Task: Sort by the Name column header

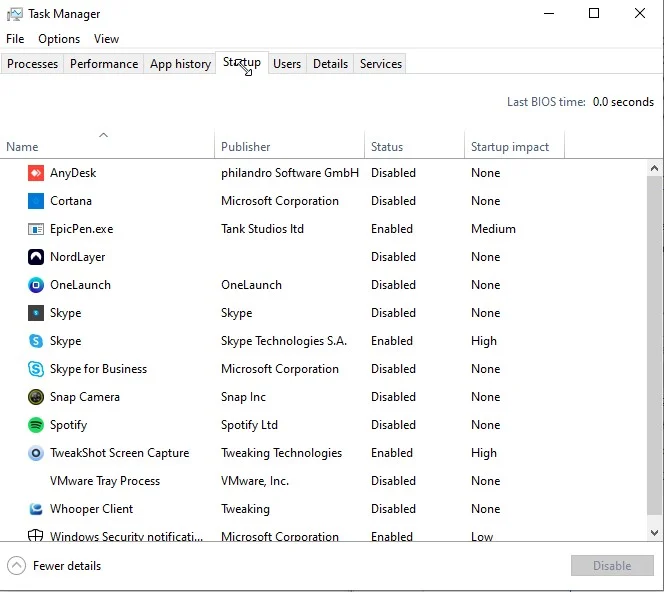Action: [107, 147]
